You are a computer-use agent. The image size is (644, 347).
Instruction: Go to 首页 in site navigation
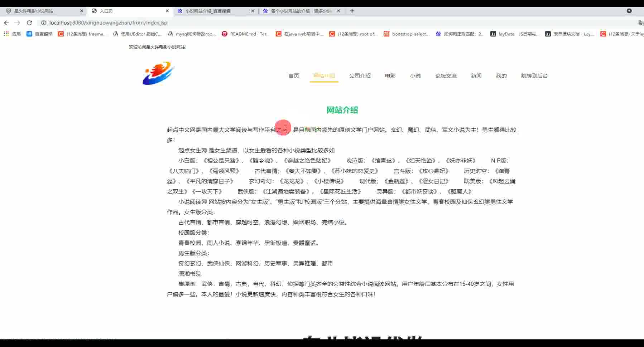point(294,75)
